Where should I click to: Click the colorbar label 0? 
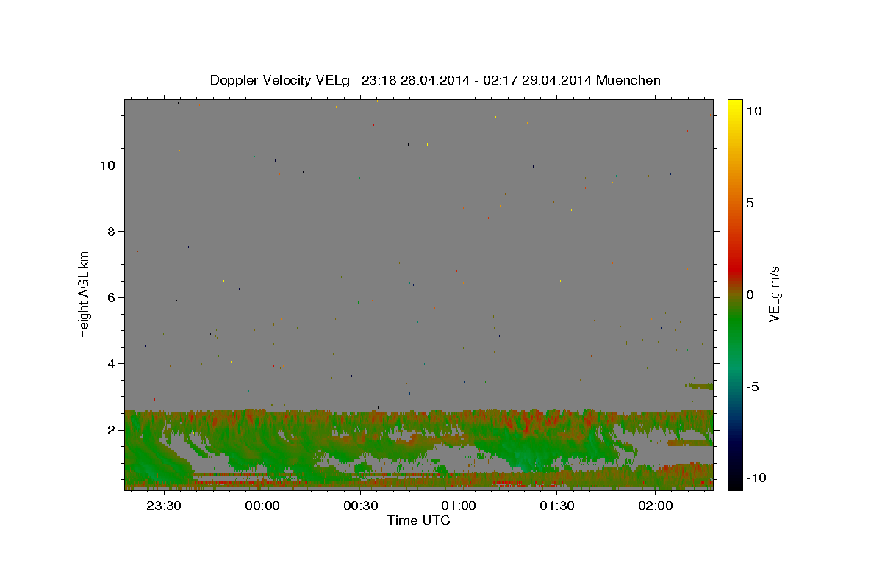tap(750, 295)
